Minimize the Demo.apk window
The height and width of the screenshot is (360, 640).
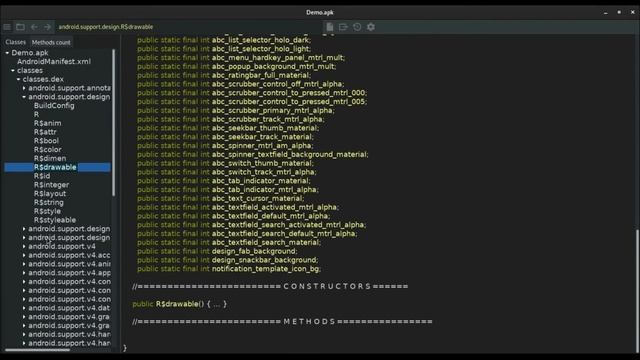(x=606, y=13)
